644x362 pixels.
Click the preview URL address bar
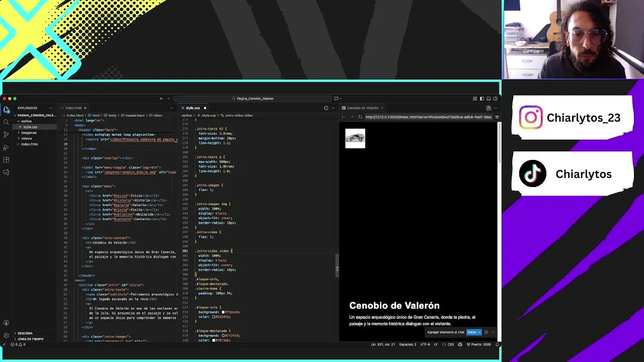[x=428, y=117]
